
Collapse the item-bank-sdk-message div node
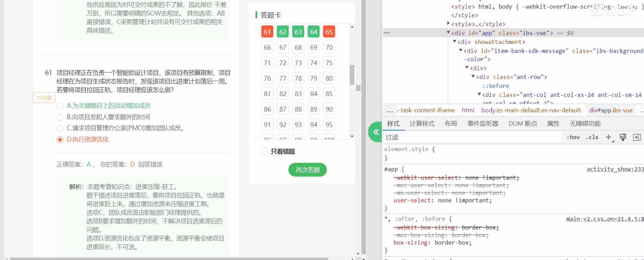coord(461,50)
